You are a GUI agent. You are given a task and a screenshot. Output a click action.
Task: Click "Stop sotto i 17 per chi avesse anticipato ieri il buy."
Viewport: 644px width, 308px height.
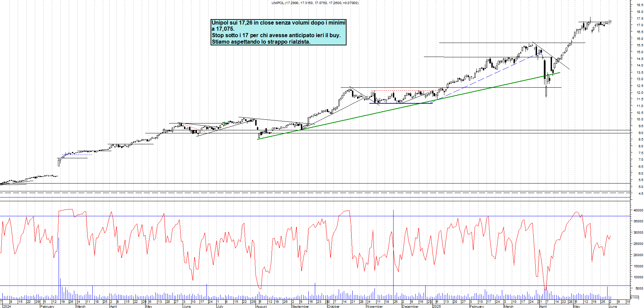(276, 35)
